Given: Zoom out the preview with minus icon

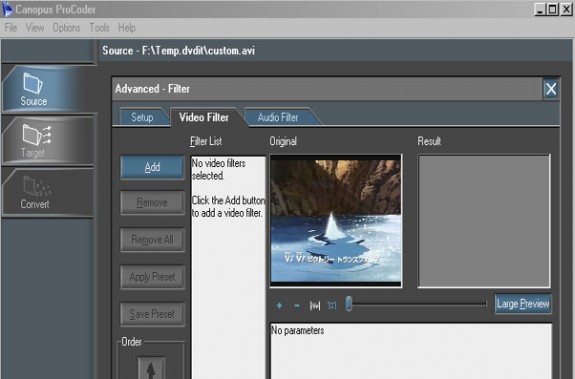Looking at the screenshot, I should [x=297, y=305].
